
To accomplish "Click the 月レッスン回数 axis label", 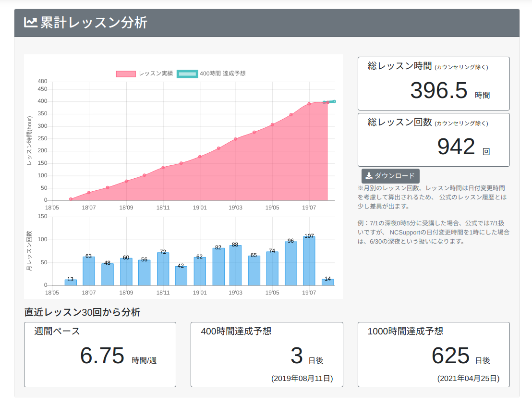I will (x=29, y=251).
